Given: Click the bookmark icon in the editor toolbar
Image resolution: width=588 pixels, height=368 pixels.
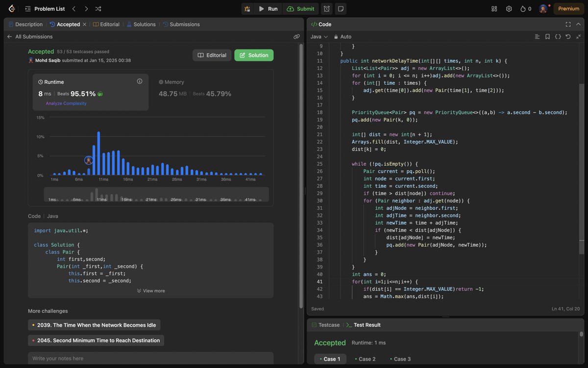Looking at the screenshot, I should 547,37.
